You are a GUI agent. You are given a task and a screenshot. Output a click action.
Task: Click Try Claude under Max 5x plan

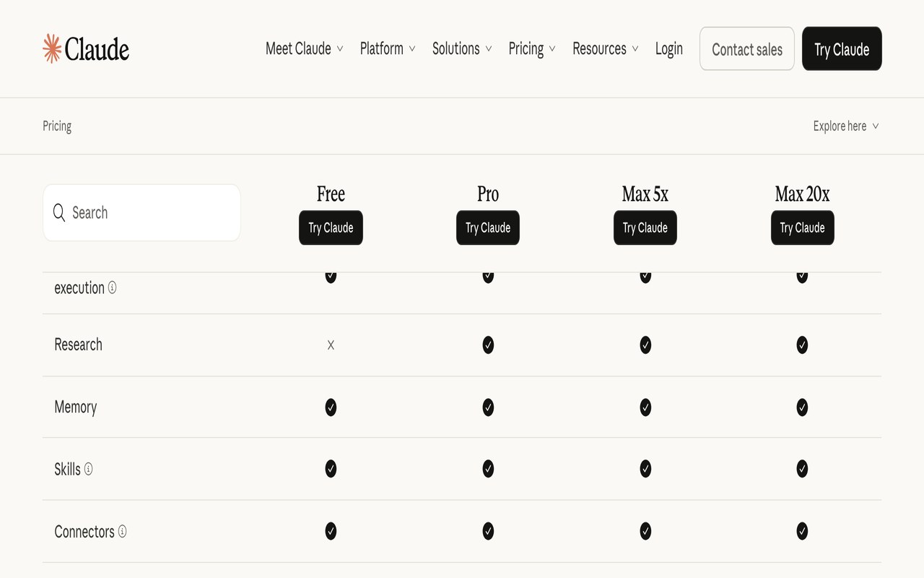tap(645, 228)
